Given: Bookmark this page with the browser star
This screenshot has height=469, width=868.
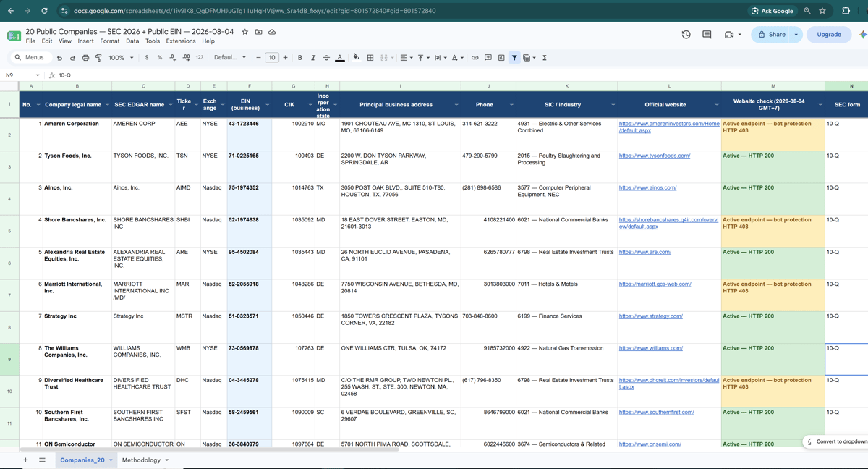Looking at the screenshot, I should click(x=822, y=11).
